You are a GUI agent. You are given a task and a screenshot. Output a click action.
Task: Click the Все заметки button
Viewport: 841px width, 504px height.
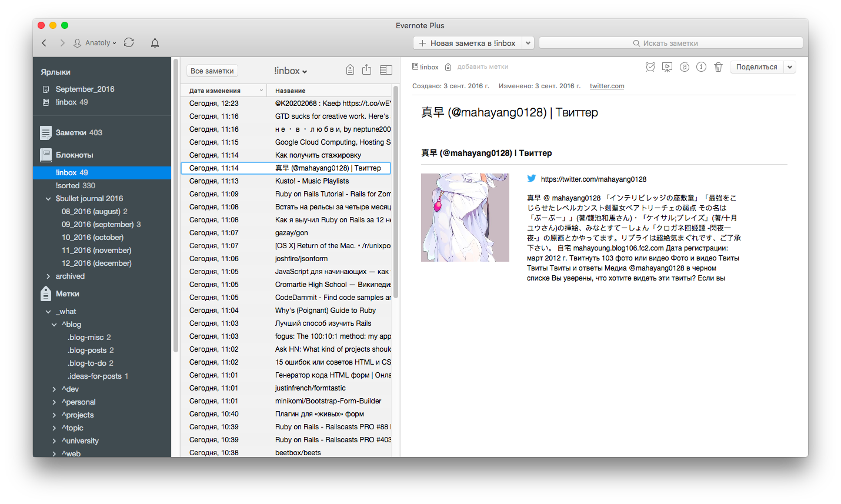click(x=212, y=71)
